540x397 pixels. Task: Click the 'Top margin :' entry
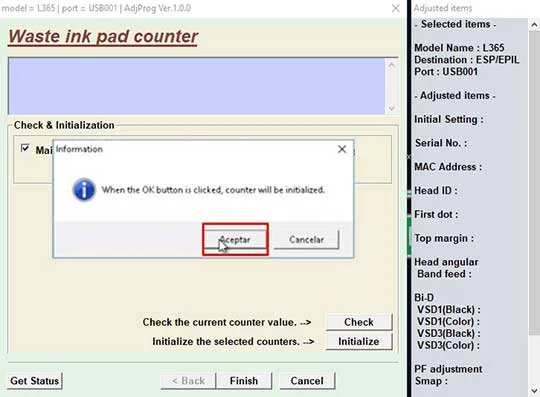pos(444,238)
